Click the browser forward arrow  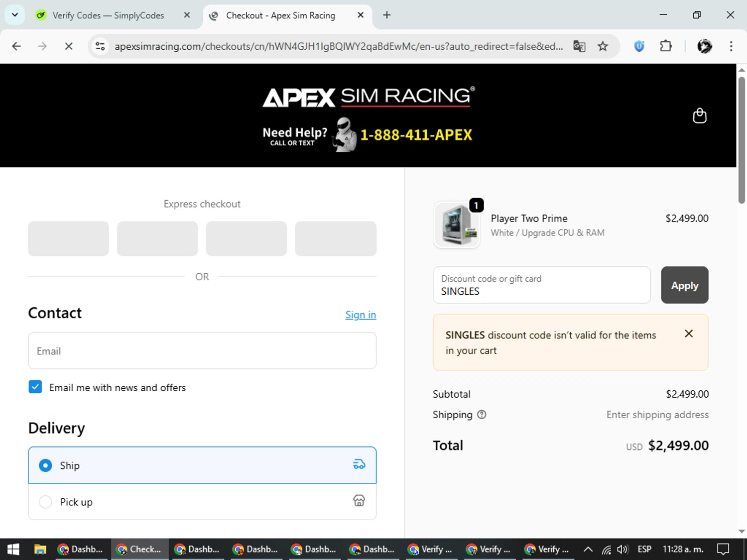42,46
